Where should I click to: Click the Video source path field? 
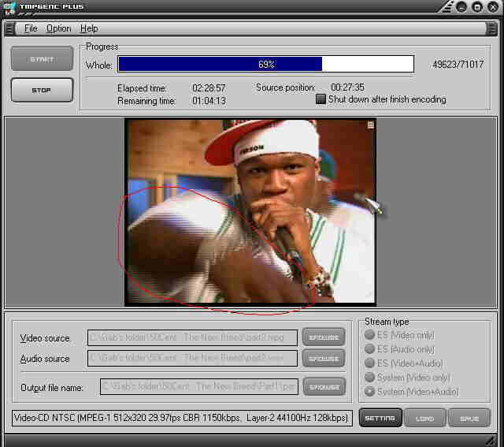[x=192, y=337]
